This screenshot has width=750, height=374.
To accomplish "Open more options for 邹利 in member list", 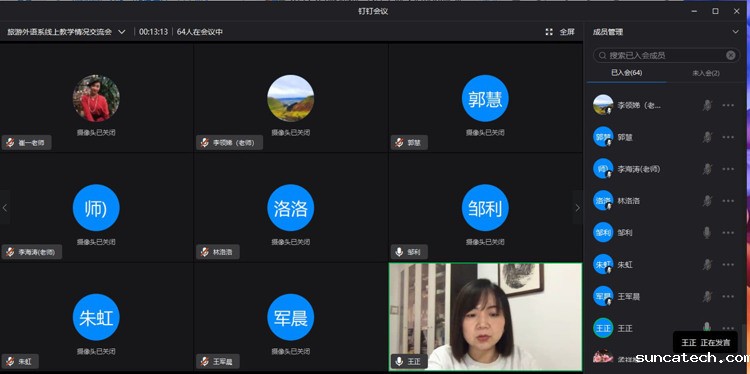I will (728, 233).
